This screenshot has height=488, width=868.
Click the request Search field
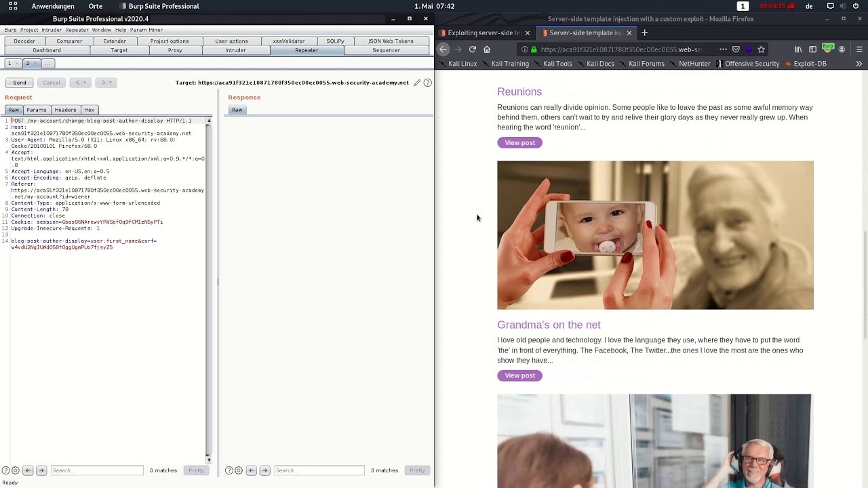(97, 470)
